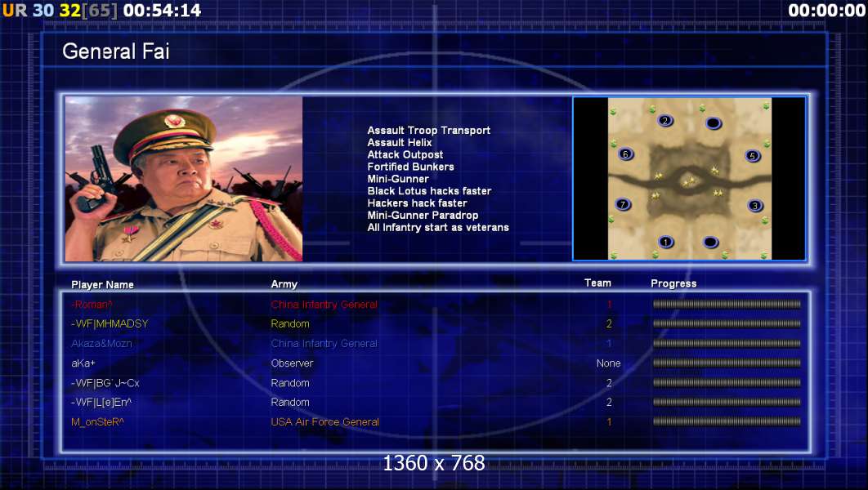Select player 'Akaza&Mozn' in the list

click(101, 344)
